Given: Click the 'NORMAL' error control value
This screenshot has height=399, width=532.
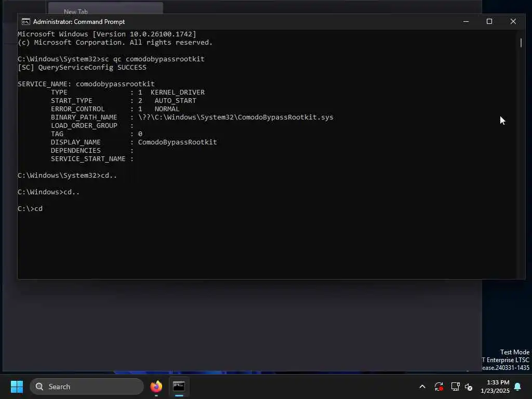Looking at the screenshot, I should 167,109.
